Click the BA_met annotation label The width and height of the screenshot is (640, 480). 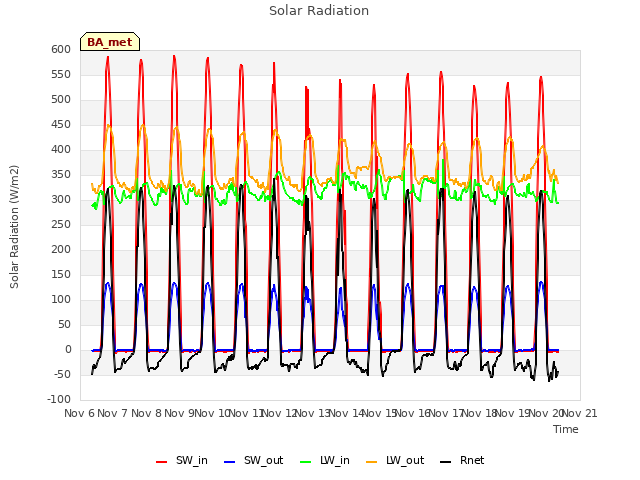(x=110, y=42)
